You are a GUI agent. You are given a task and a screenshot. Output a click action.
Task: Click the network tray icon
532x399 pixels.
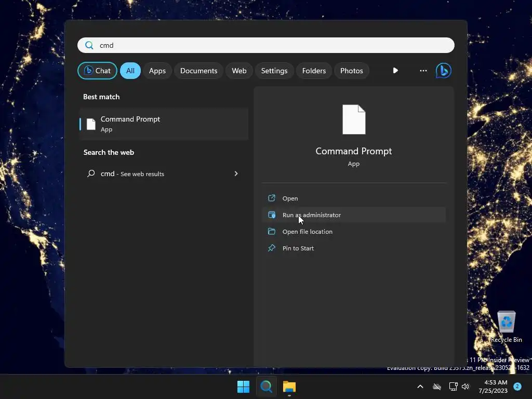click(453, 387)
